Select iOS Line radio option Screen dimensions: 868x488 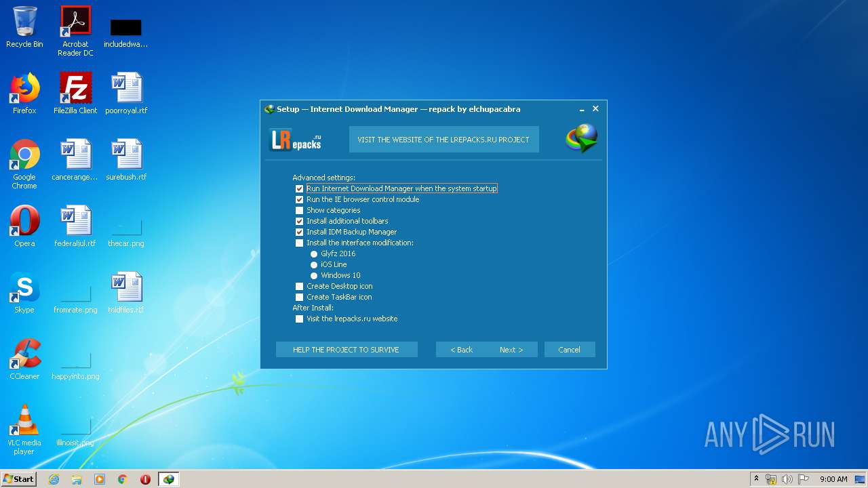pyautogui.click(x=314, y=264)
